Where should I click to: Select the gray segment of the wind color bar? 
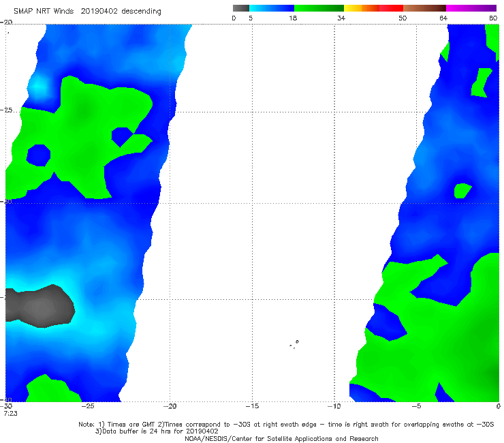pos(241,8)
